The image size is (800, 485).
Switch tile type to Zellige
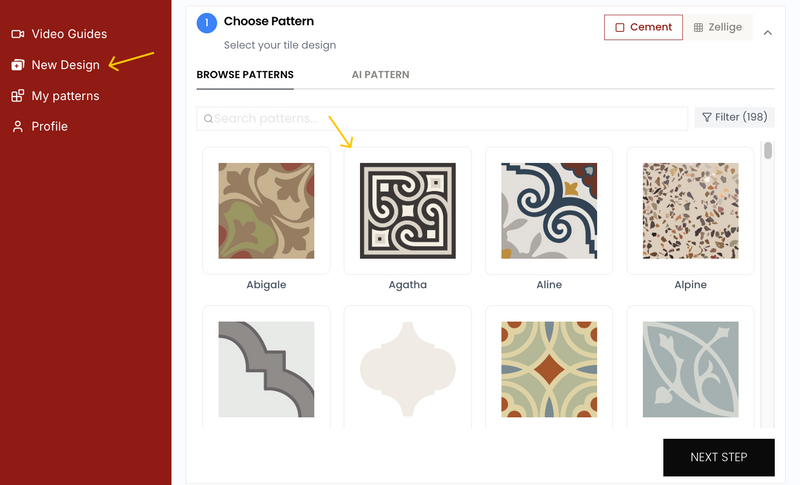pyautogui.click(x=718, y=27)
